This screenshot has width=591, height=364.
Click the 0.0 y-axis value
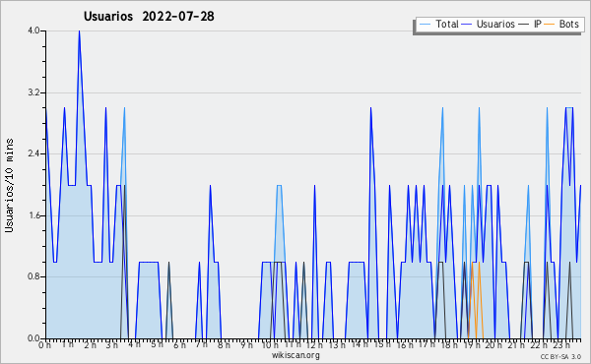[x=33, y=338]
